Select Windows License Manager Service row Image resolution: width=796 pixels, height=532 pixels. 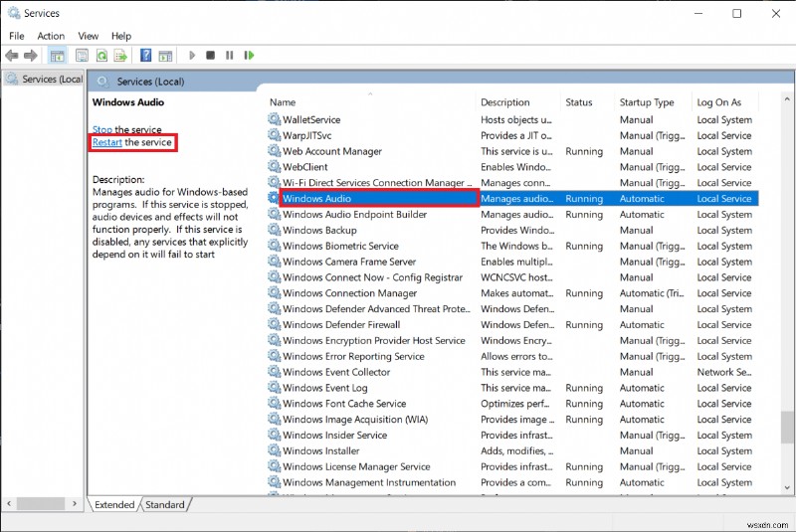(x=512, y=466)
